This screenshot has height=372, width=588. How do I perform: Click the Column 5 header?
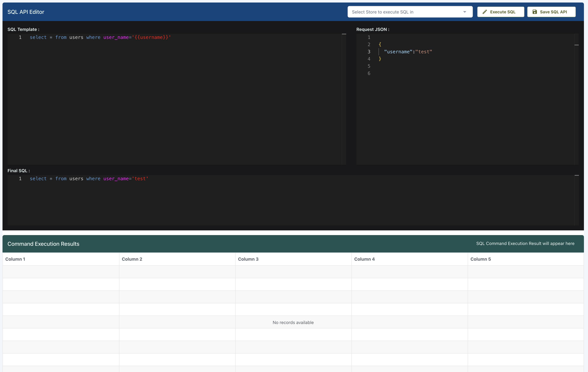(x=481, y=259)
